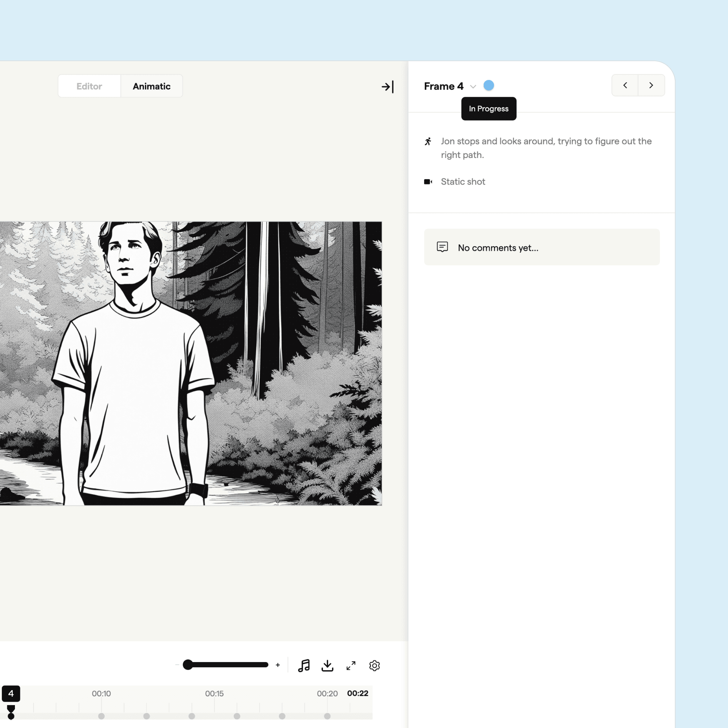
Task: Click the download icon
Action: [x=327, y=665]
